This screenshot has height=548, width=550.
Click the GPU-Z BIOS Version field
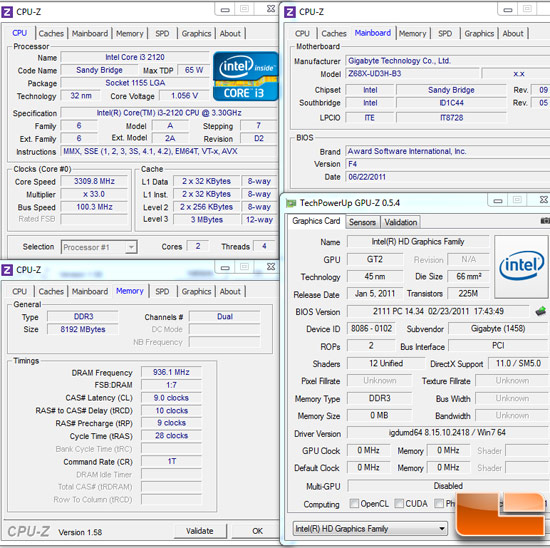click(438, 311)
